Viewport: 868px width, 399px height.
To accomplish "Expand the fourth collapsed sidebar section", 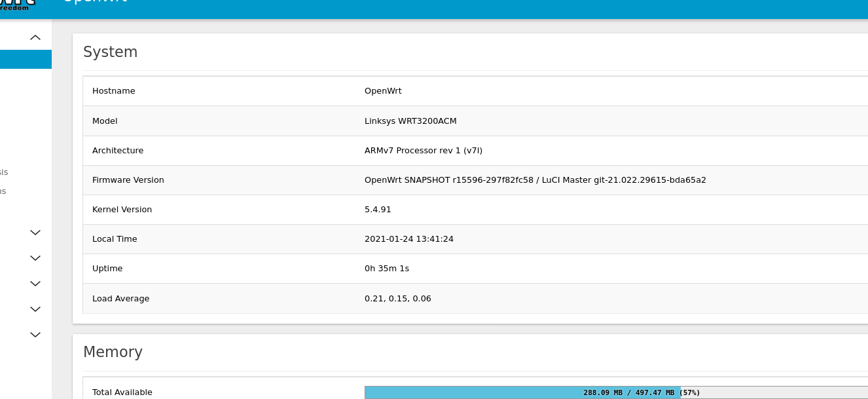I will (35, 309).
